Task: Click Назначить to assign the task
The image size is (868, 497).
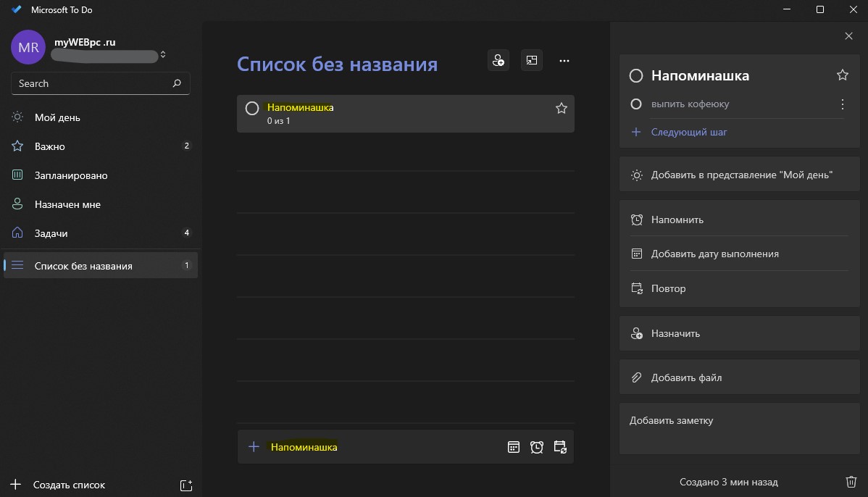Action: point(739,334)
